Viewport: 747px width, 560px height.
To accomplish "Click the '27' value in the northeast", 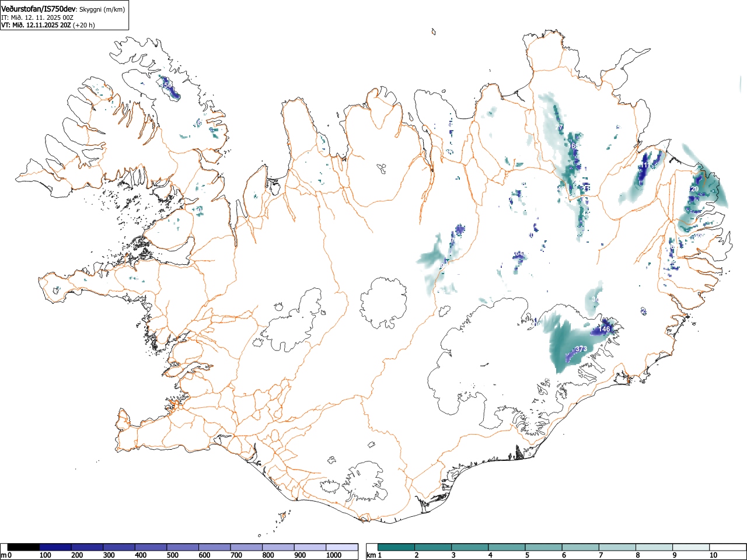I will 560,127.
